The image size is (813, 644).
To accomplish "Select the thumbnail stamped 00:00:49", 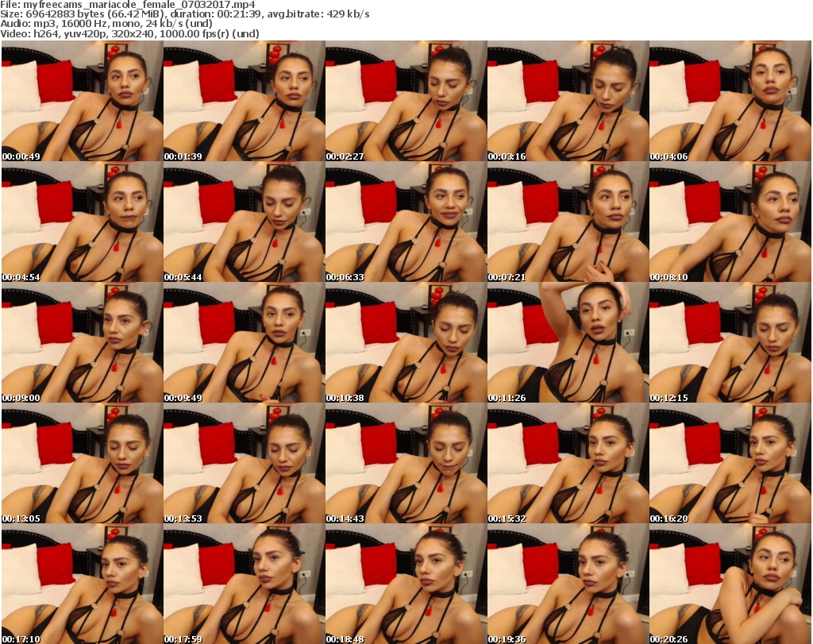I will coord(82,101).
